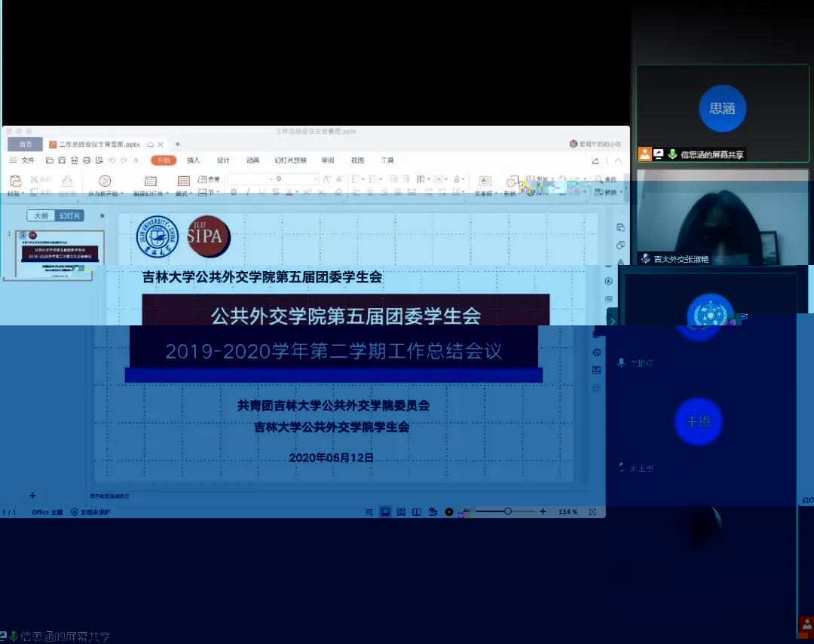The height and width of the screenshot is (644, 814).
Task: Click the new slide icon
Action: [x=151, y=181]
